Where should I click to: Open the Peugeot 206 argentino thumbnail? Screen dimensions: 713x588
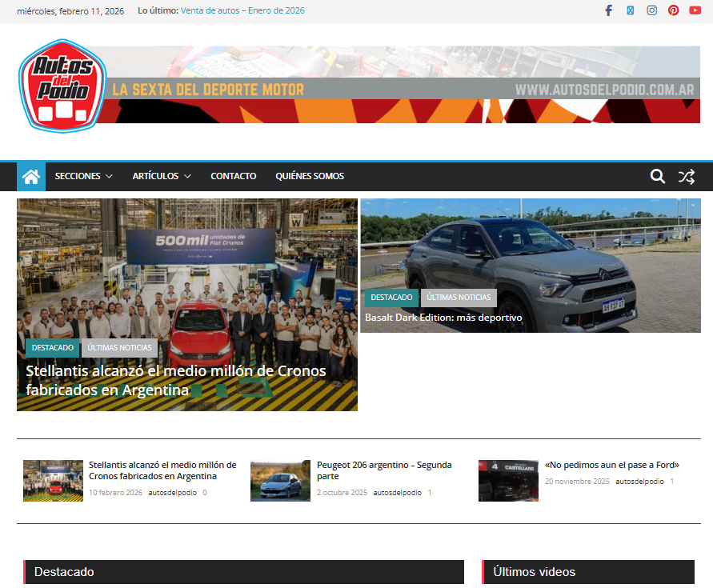click(x=280, y=481)
